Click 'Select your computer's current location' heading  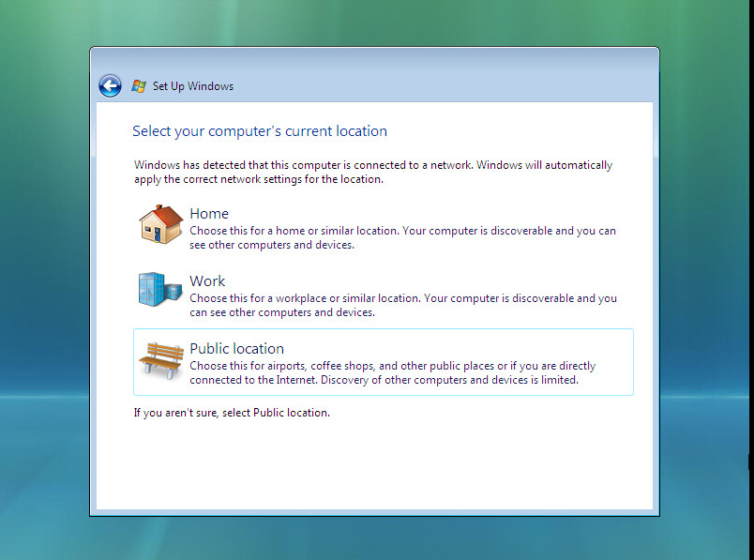[260, 131]
